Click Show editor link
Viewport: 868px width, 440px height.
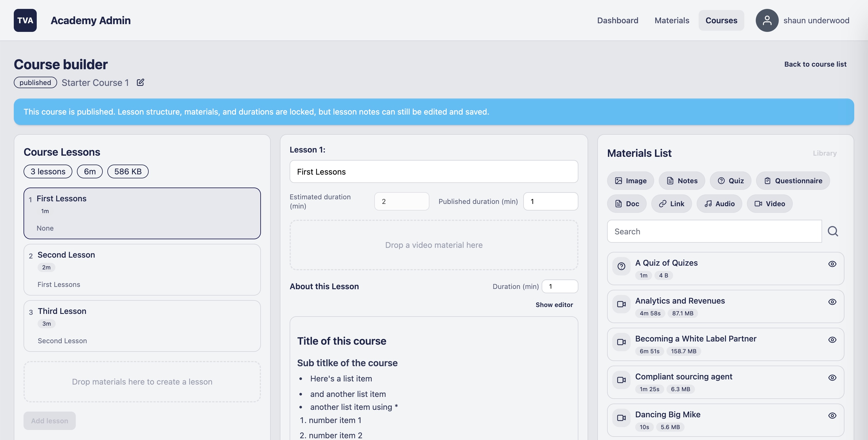coord(554,304)
